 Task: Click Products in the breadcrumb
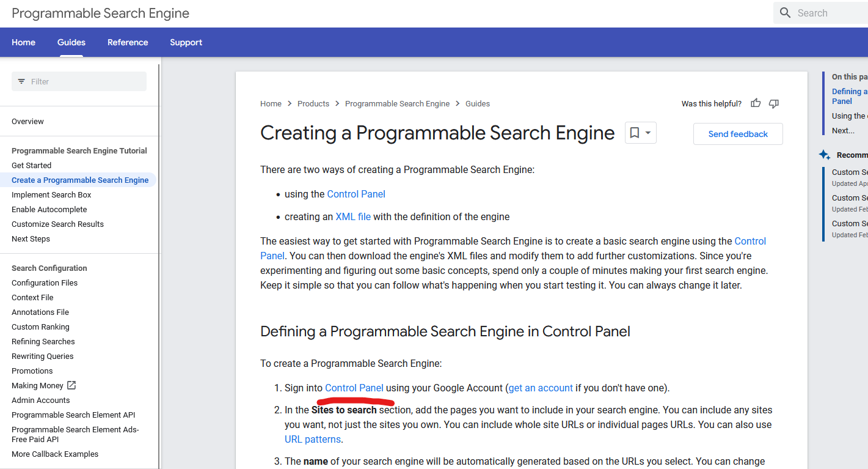pos(313,104)
